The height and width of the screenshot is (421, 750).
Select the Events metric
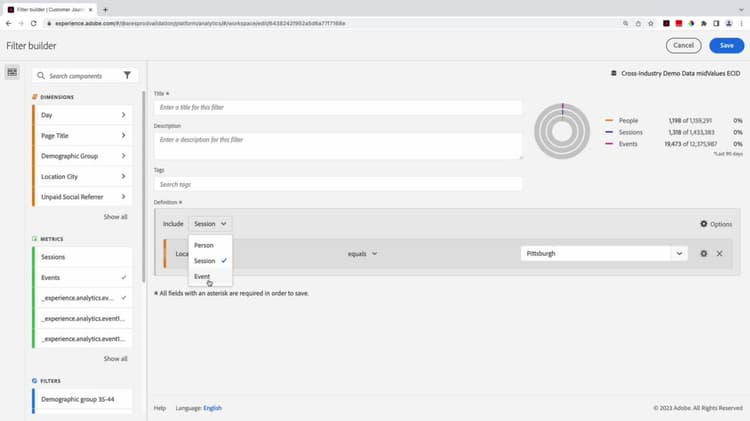pos(82,277)
